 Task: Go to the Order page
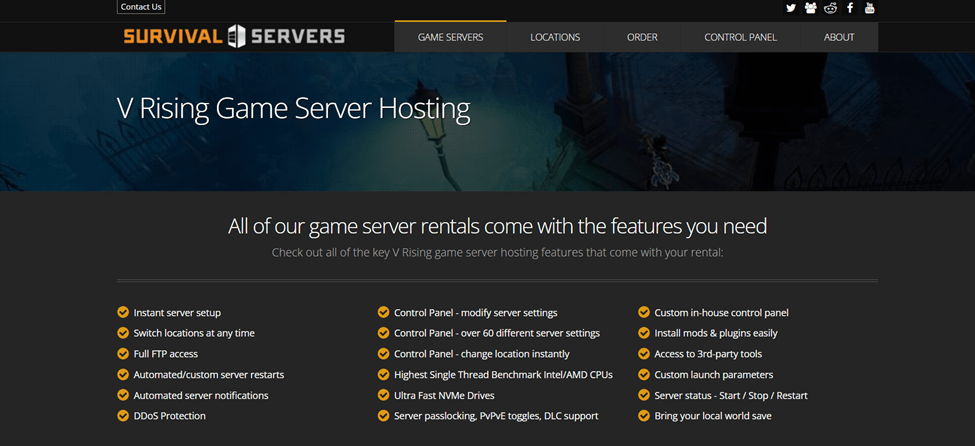[642, 37]
